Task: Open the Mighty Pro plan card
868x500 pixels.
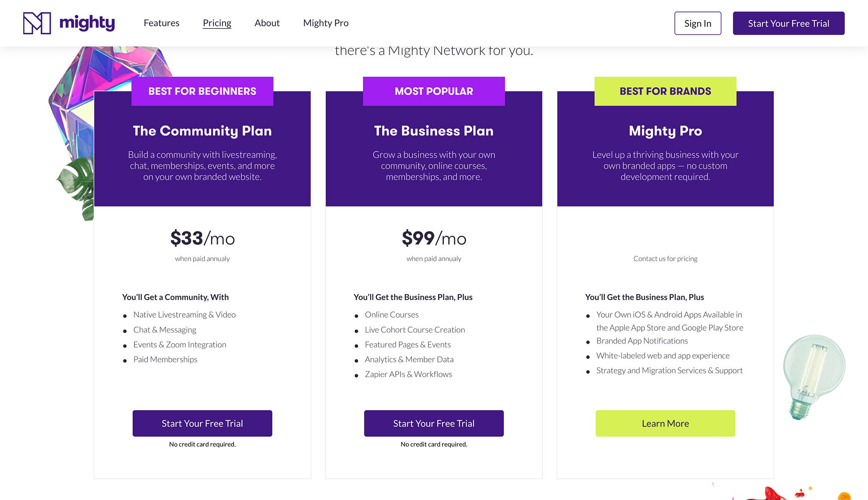Action: coord(665,131)
